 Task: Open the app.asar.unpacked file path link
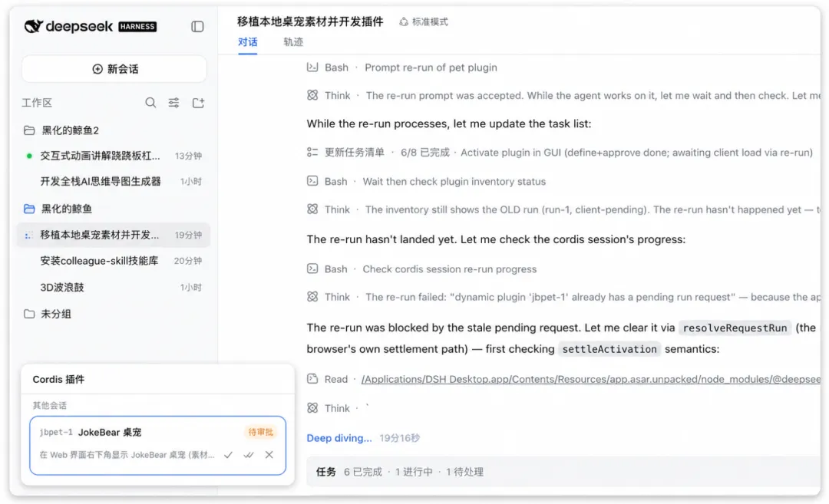coord(590,379)
